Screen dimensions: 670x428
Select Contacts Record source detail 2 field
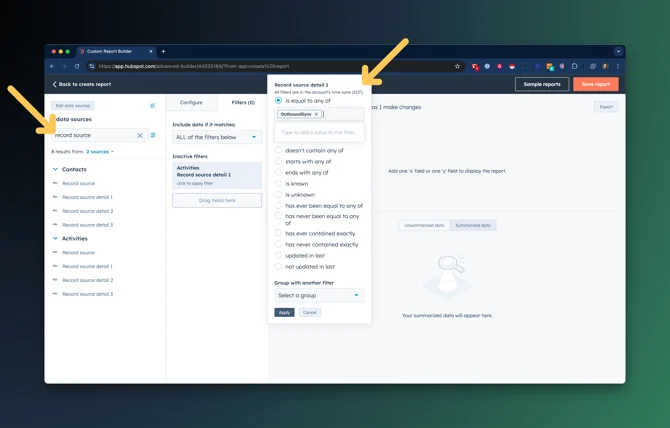(x=88, y=211)
